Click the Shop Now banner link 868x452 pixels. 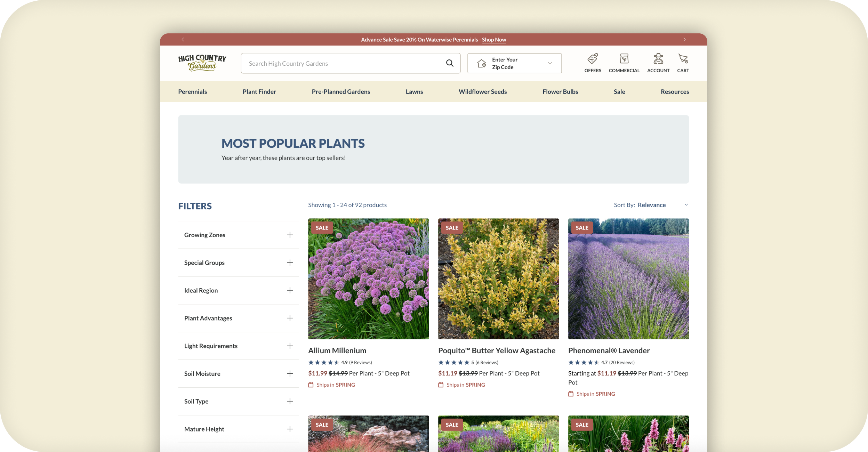[x=494, y=40]
